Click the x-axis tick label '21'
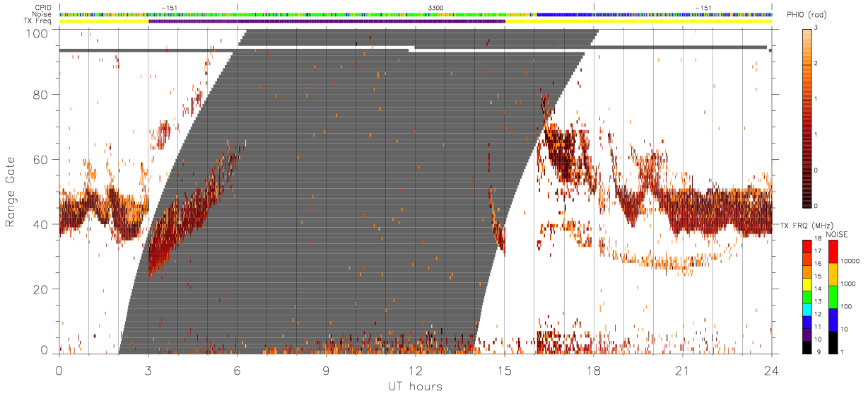The height and width of the screenshot is (401, 868). (x=682, y=370)
